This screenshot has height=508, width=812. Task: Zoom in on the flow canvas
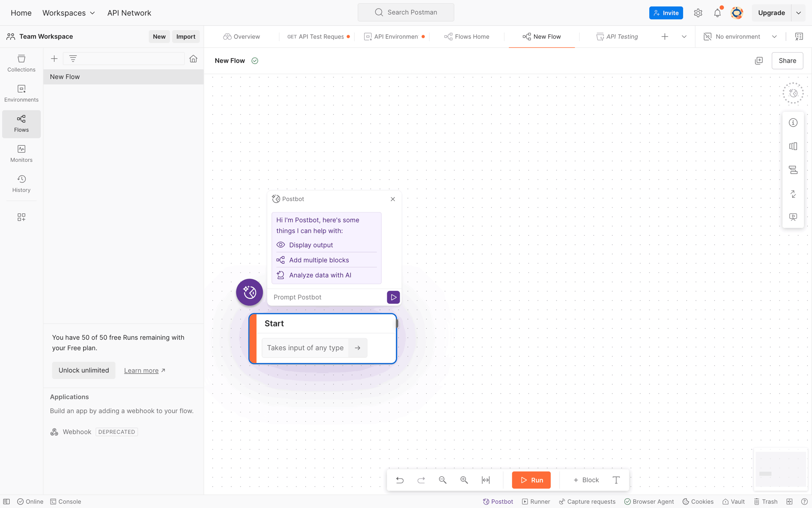[x=464, y=480]
